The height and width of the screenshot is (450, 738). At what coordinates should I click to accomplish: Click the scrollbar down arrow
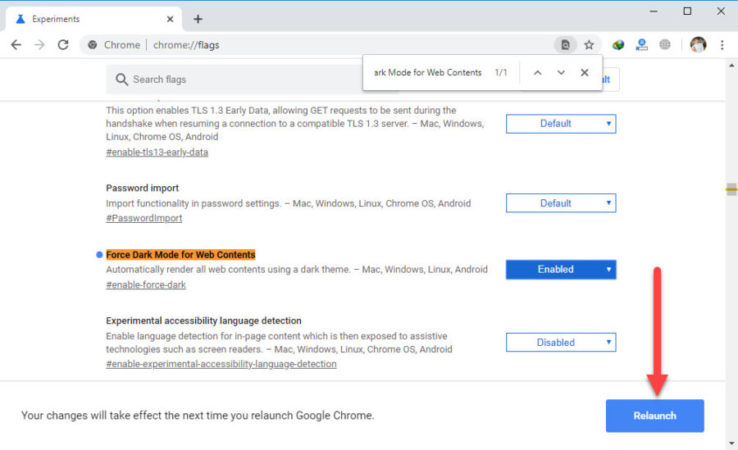(731, 443)
